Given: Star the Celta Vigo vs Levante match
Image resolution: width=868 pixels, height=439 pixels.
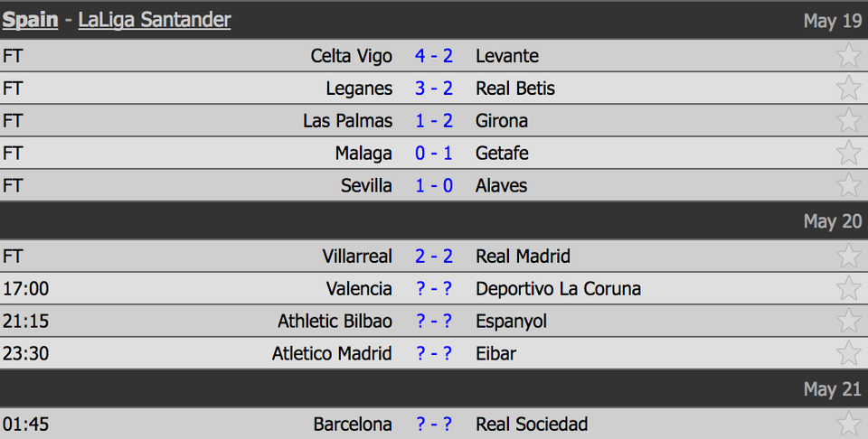Looking at the screenshot, I should [x=849, y=55].
